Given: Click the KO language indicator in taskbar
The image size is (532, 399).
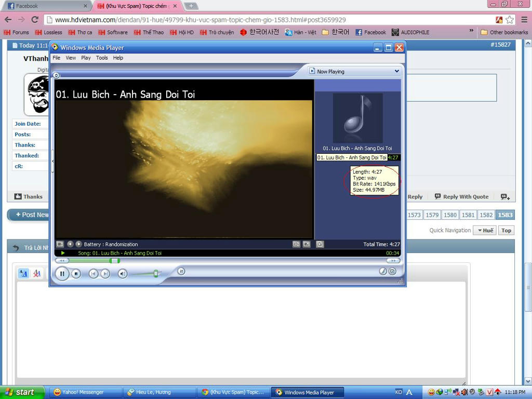Looking at the screenshot, I should 398,392.
